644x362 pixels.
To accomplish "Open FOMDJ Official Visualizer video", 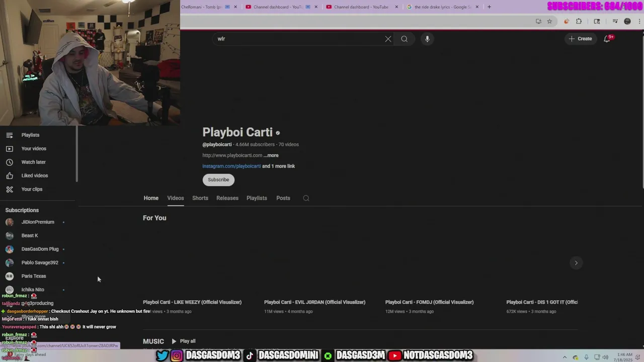I will pyautogui.click(x=429, y=302).
